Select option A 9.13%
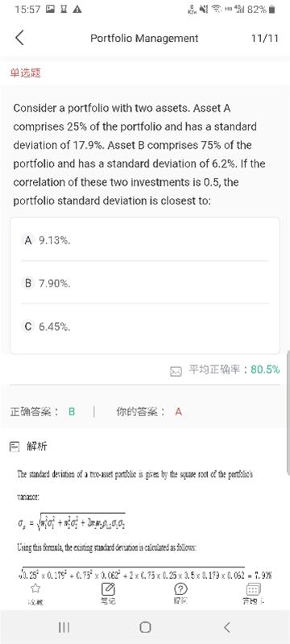This screenshot has width=290, height=644. [x=144, y=240]
